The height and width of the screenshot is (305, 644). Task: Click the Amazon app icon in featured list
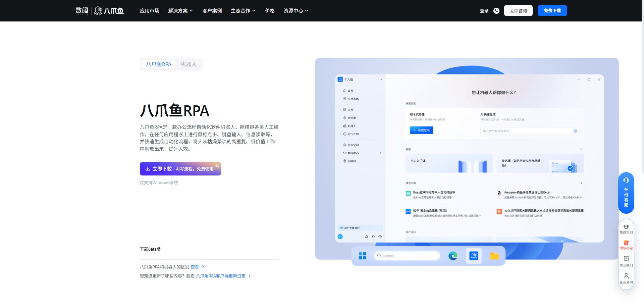coord(499,193)
